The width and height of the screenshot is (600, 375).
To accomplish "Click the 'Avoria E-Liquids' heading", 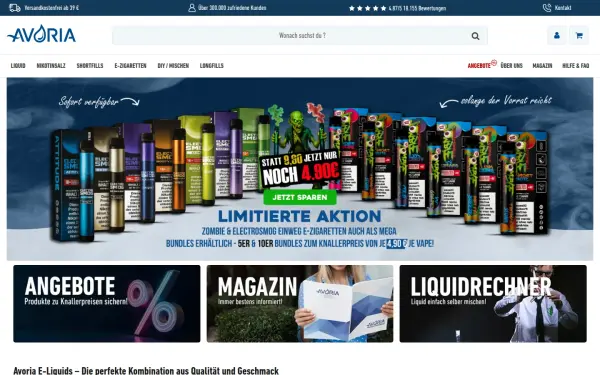I will 146,370.
